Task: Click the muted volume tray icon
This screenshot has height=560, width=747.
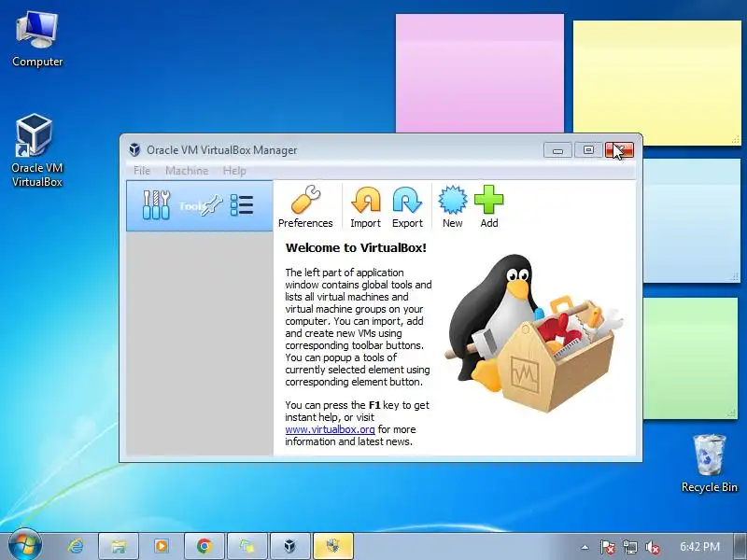Action: tap(652, 547)
